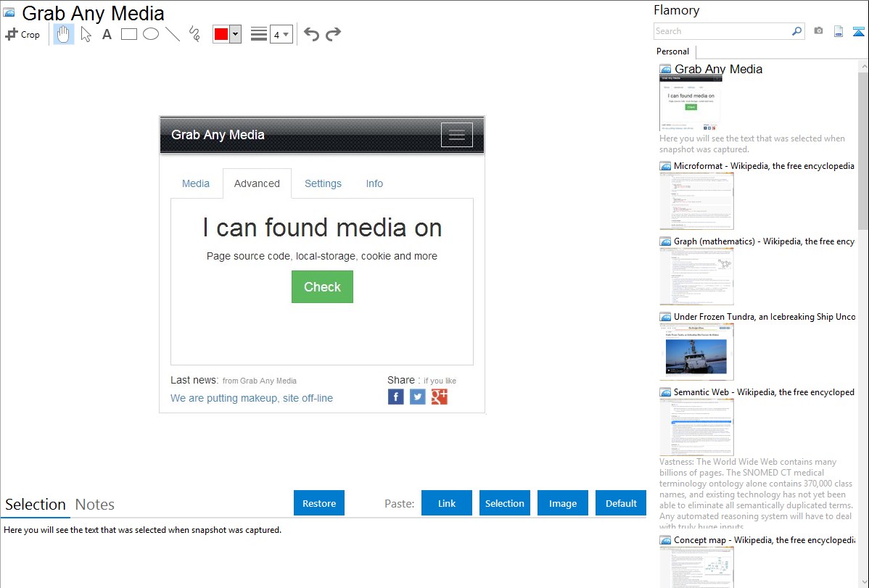The width and height of the screenshot is (869, 588).
Task: Switch to the Notes tab
Action: 94,505
